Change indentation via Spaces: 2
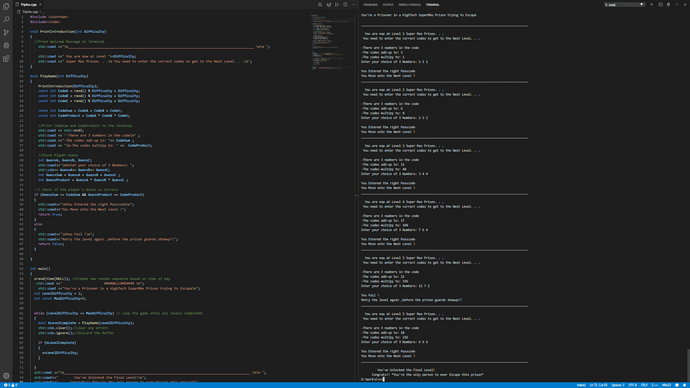The image size is (690, 388). pos(618,385)
